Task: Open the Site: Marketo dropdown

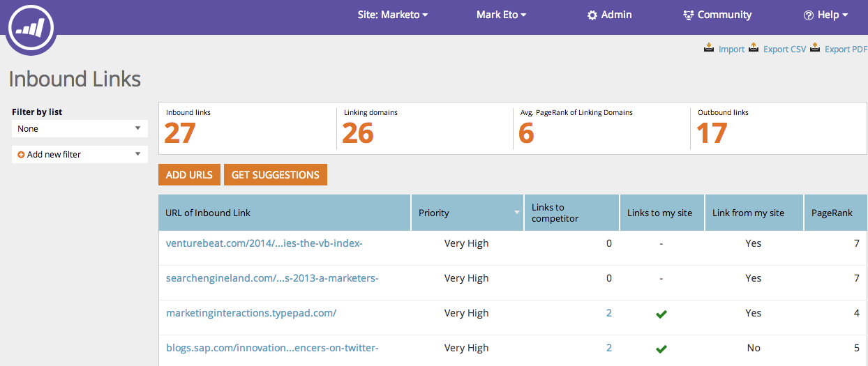Action: pos(393,15)
